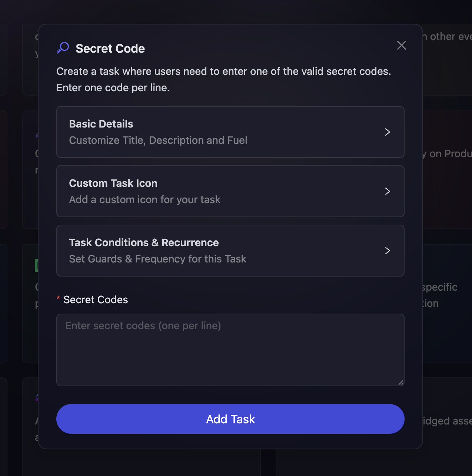Open Task Conditions & Recurrence section title
This screenshot has height=476, width=472.
[144, 242]
